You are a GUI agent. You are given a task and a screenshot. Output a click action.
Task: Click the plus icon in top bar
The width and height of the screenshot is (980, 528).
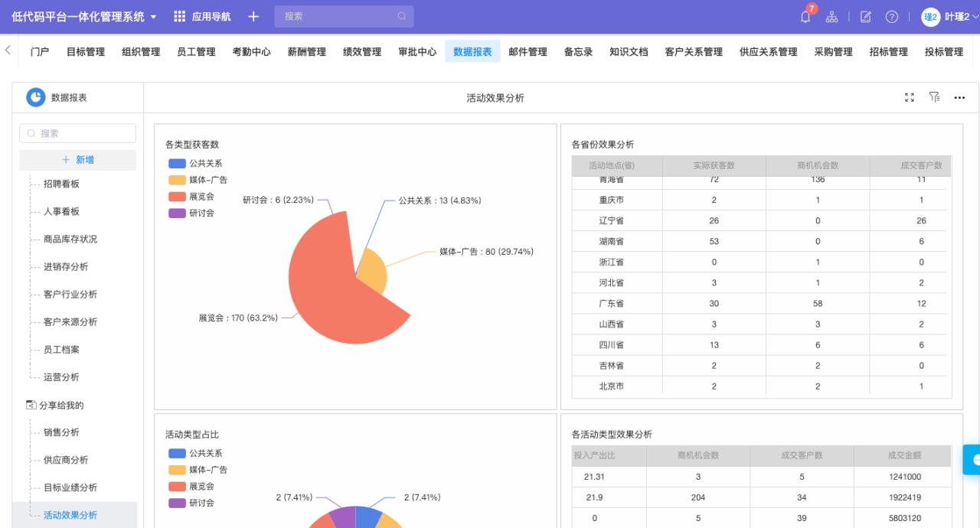[253, 17]
